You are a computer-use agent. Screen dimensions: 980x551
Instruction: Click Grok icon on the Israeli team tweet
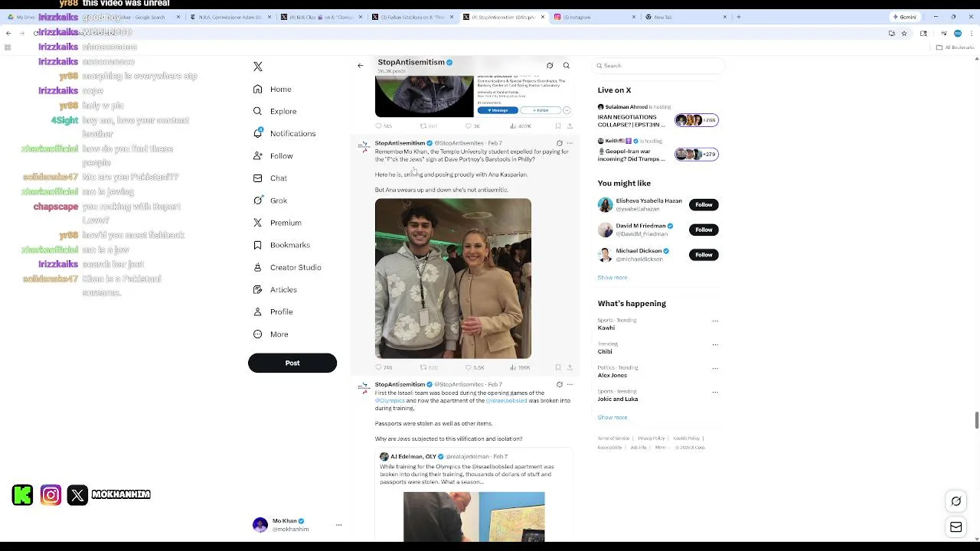point(559,384)
